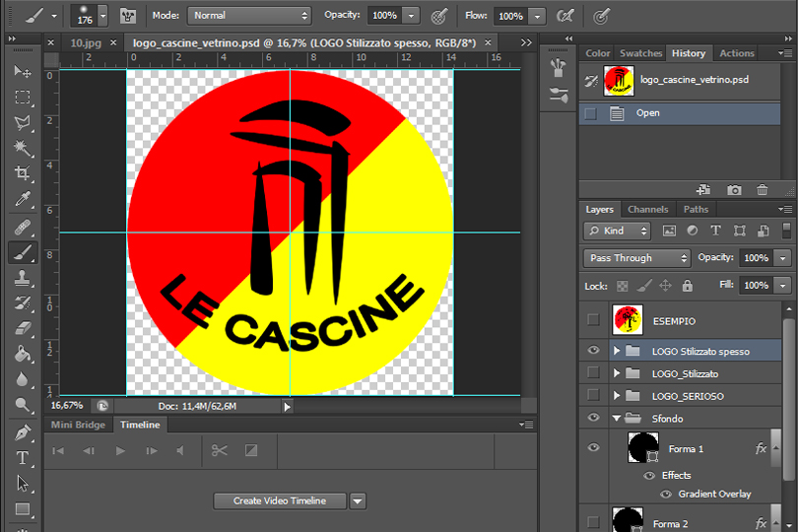Image resolution: width=798 pixels, height=532 pixels.
Task: Create new snapshot camera icon
Action: [x=734, y=190]
